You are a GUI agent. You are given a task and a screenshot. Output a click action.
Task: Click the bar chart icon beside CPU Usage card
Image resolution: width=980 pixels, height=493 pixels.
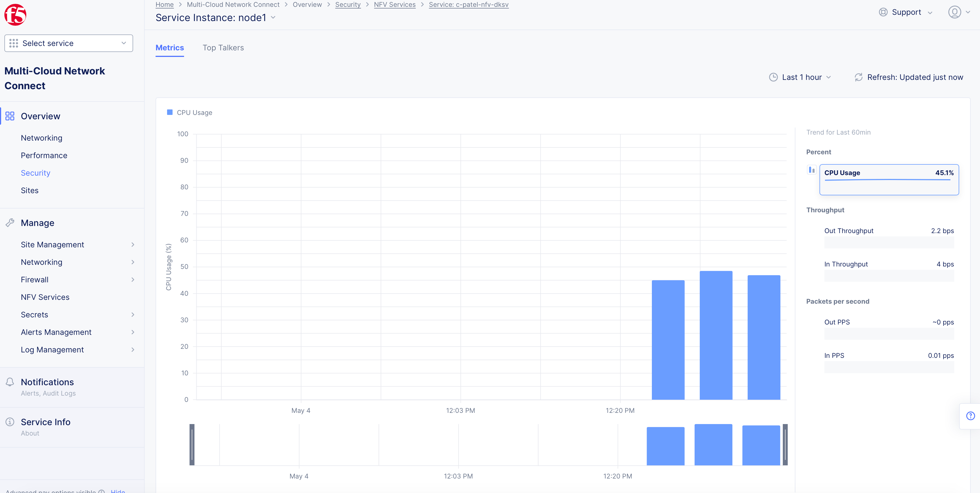(812, 170)
